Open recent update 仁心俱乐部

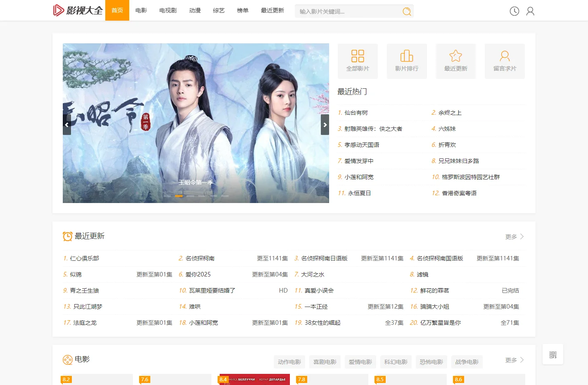coord(84,258)
